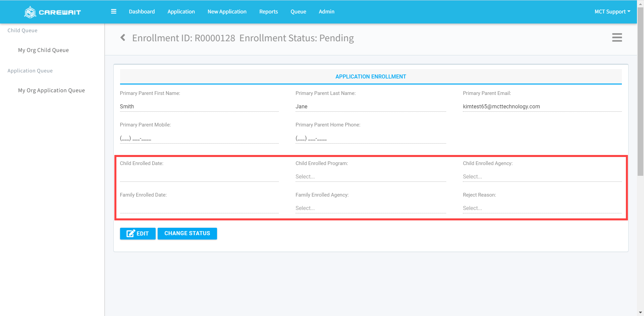Open the Dashboard menu item
This screenshot has height=316, width=644.
point(142,12)
